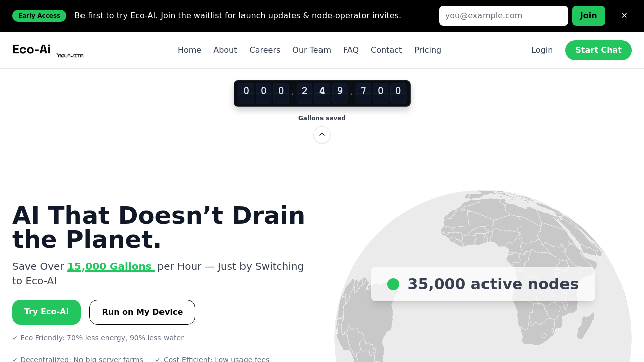Viewport: 644px width, 362px height.
Task: Go to the Contact page
Action: point(386,50)
